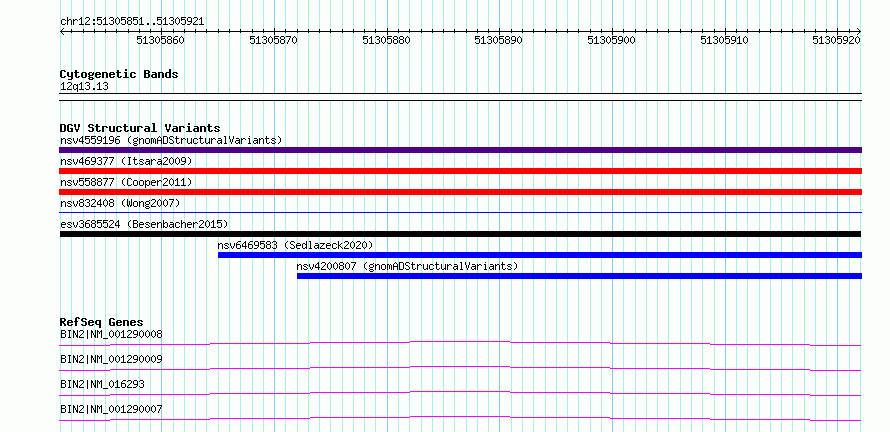Select the magenta intron line of NM_016293
Screen dimensions: 890x432
pyautogui.click(x=460, y=392)
